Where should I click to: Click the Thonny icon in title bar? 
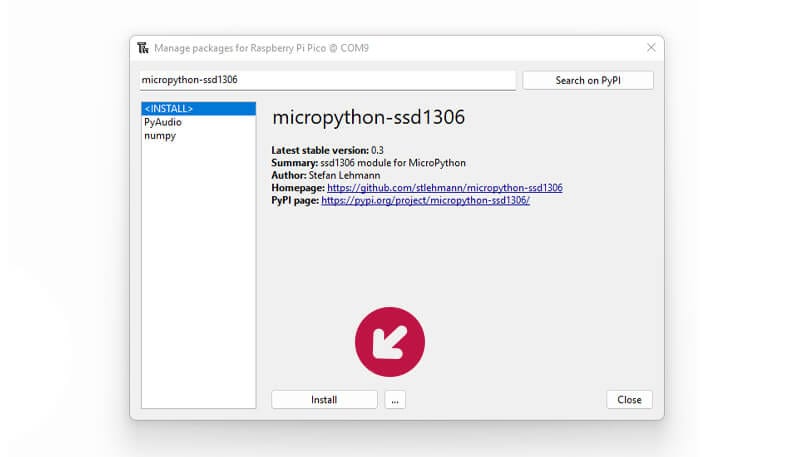click(143, 48)
